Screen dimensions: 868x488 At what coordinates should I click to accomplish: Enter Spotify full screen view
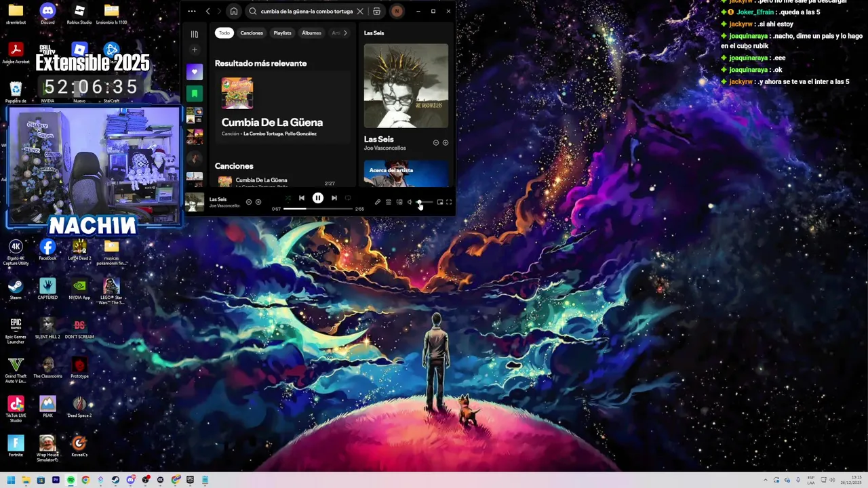pyautogui.click(x=449, y=202)
